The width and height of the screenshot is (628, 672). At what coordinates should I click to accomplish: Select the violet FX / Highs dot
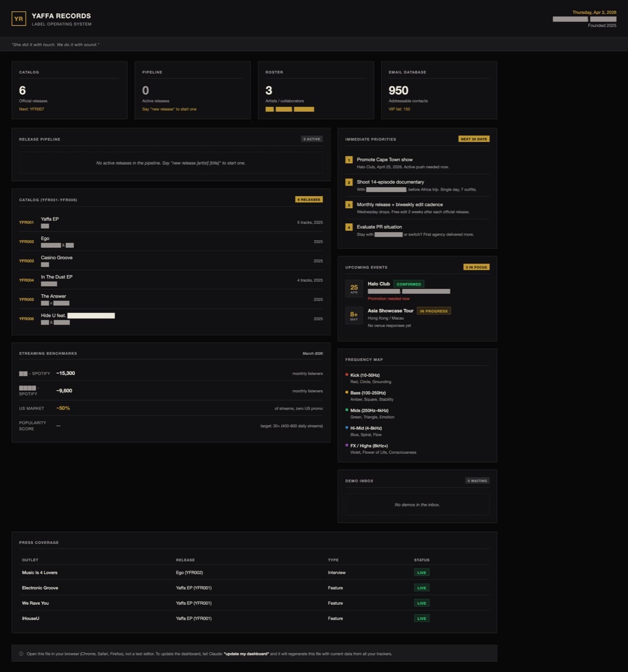tap(347, 446)
